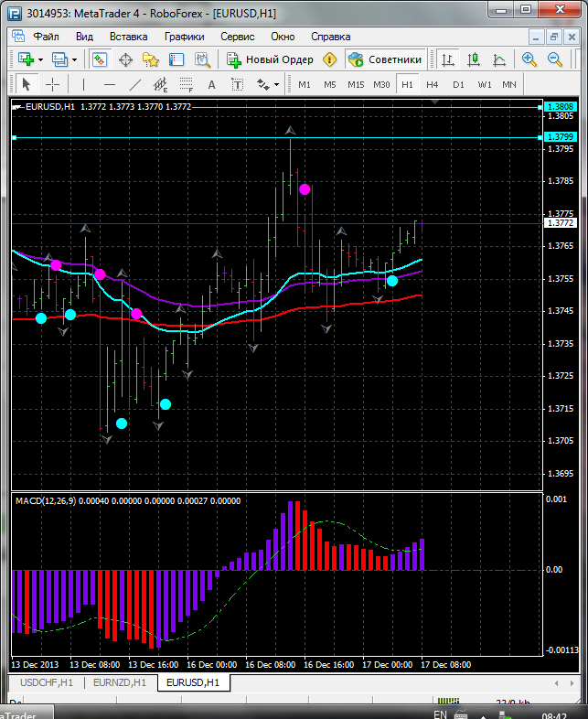Toggle the H4 timeframe button
Viewport: 588px width, 719px height.
click(x=432, y=84)
